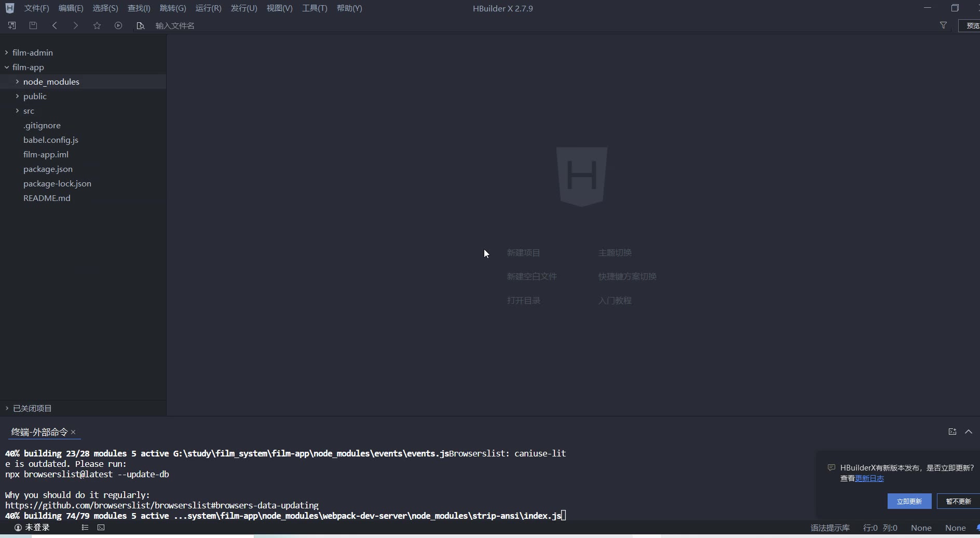
Task: Click the 新建空白文件 shortcut link
Action: [x=532, y=276]
